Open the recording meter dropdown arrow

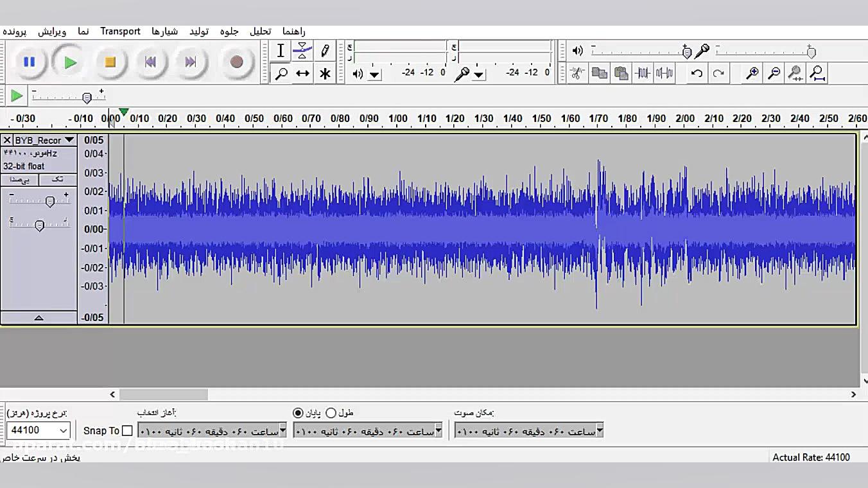tap(478, 74)
